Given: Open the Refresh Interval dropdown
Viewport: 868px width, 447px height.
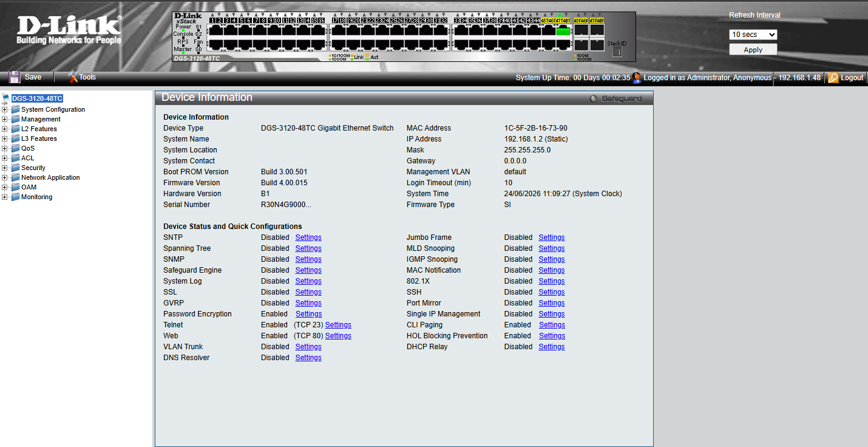Looking at the screenshot, I should tap(753, 35).
